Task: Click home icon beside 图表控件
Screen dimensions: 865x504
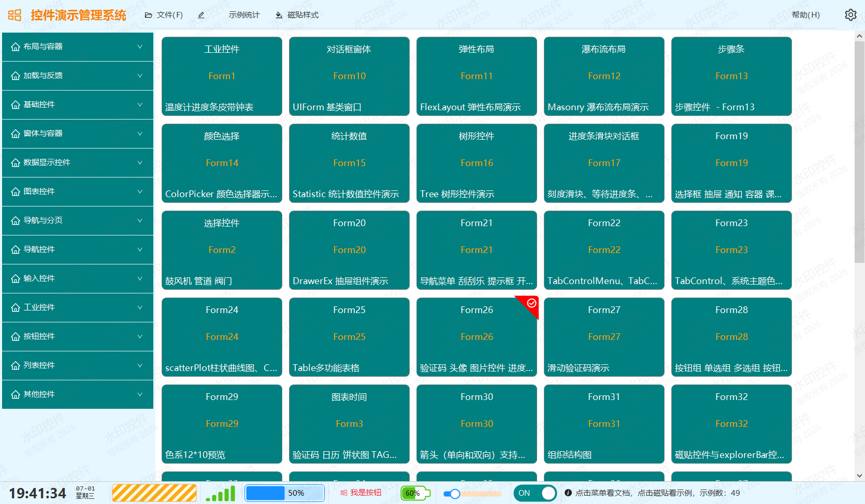Action: [x=16, y=191]
